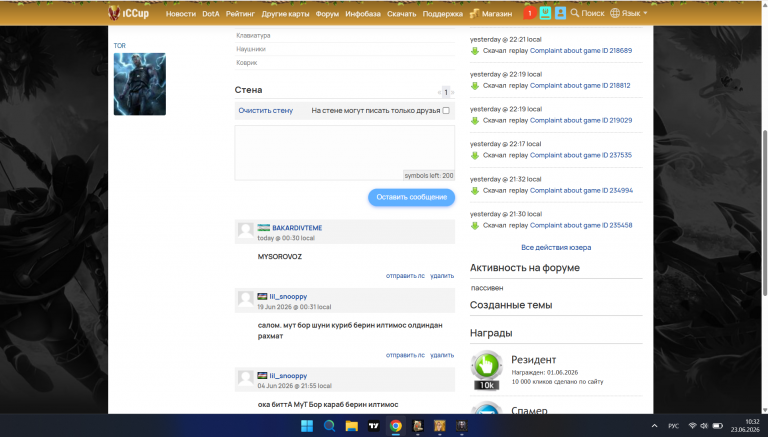Click wall page number 1
This screenshot has height=437, width=768.
[446, 92]
